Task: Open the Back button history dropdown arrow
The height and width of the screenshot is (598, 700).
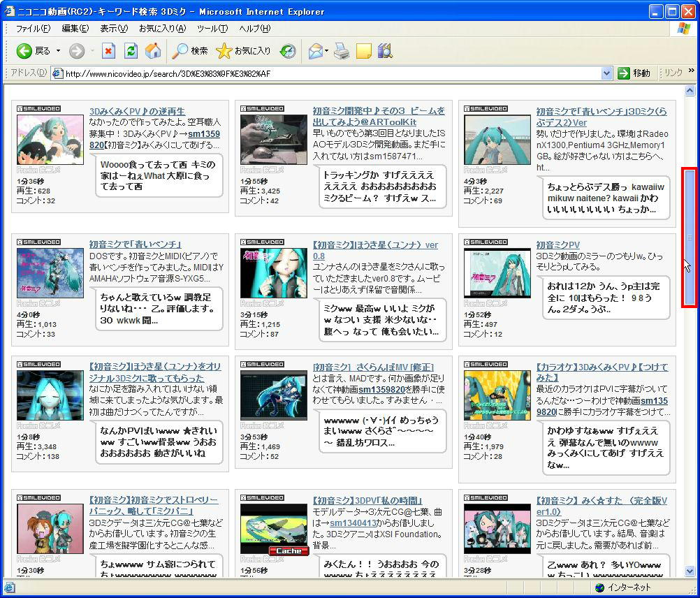Action: (58, 51)
